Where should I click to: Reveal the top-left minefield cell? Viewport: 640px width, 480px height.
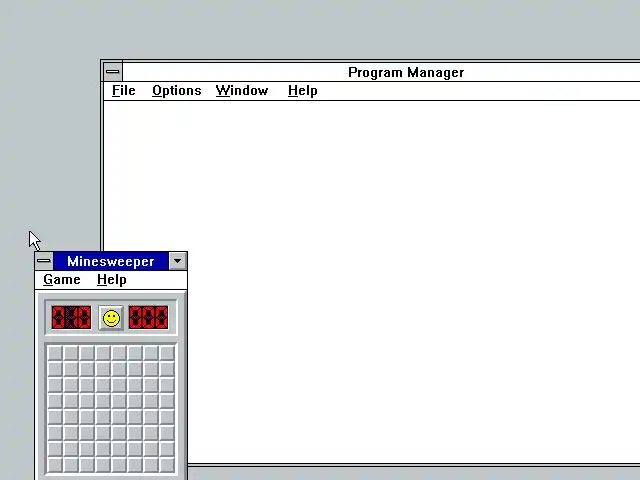55,353
